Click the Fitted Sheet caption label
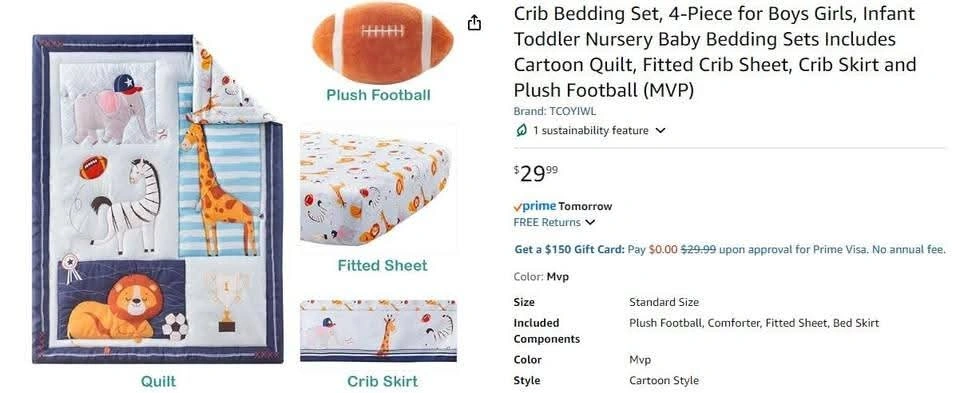This screenshot has height=393, width=960. (382, 266)
